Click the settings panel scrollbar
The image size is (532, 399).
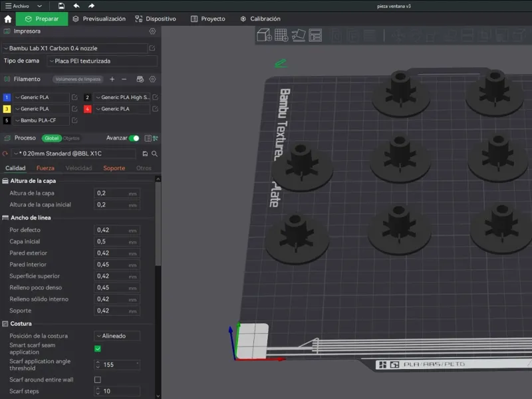(158, 224)
